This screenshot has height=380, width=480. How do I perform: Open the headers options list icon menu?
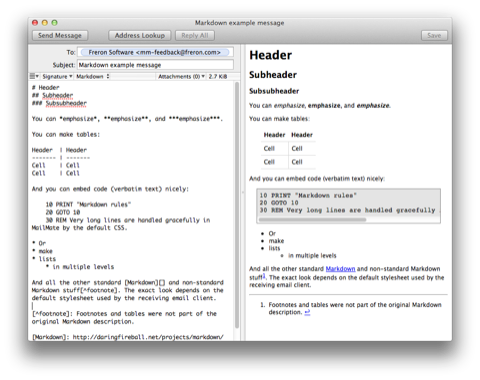pyautogui.click(x=34, y=76)
